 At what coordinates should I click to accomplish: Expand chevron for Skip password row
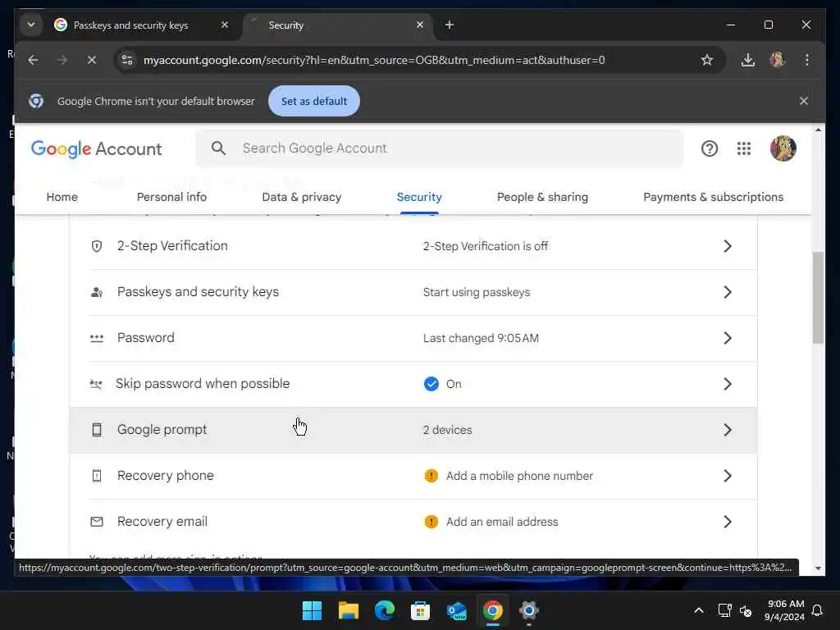click(x=727, y=384)
